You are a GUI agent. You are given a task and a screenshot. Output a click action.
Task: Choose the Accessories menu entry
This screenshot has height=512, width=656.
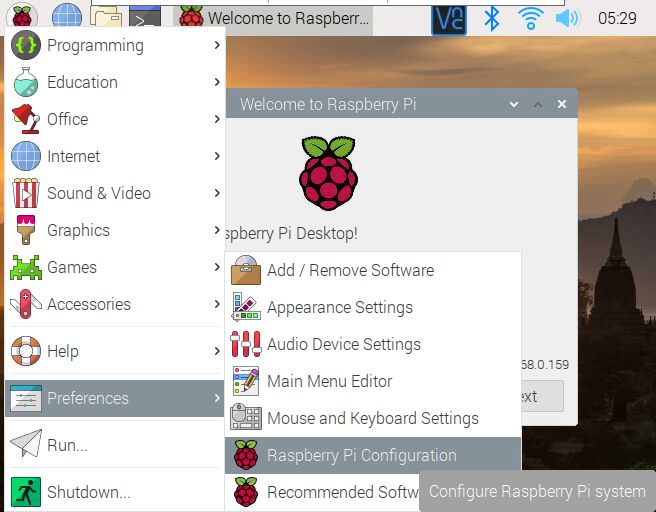115,304
